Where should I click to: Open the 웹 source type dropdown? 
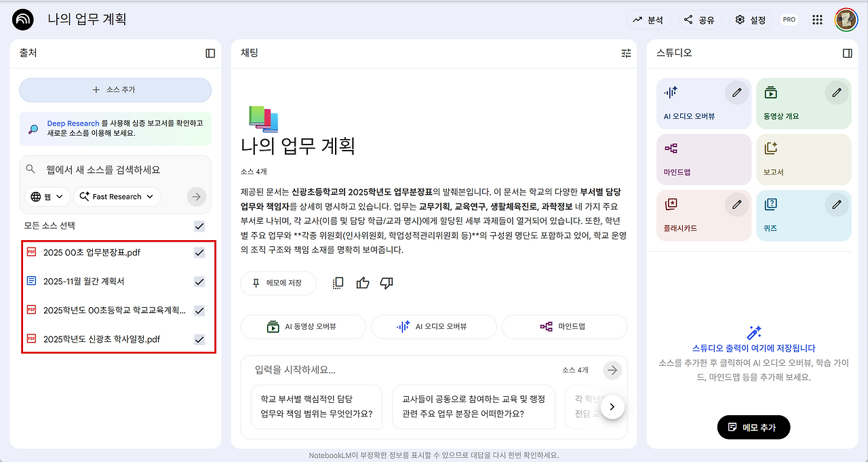click(x=47, y=197)
